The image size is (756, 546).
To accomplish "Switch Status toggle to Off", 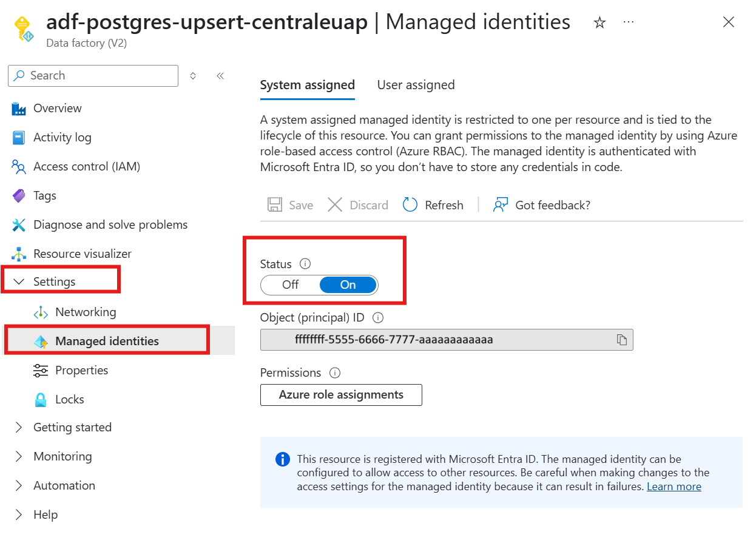I will [x=291, y=285].
